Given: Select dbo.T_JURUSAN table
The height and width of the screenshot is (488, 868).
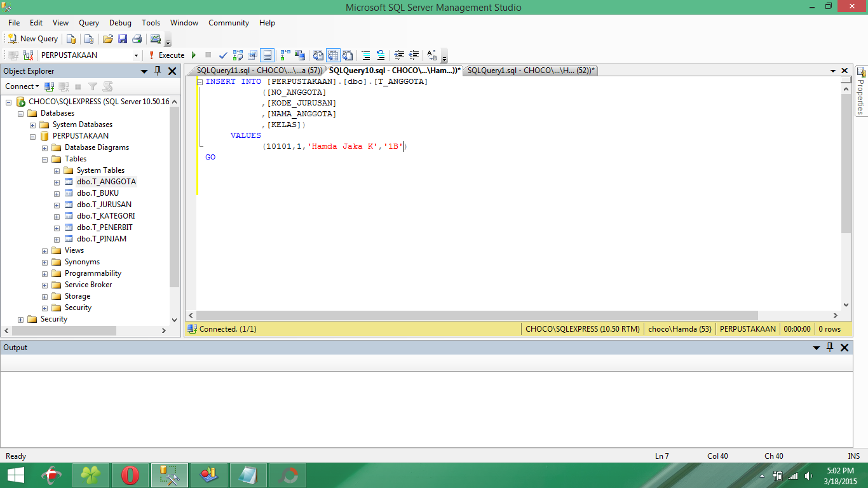Looking at the screenshot, I should tap(104, 205).
